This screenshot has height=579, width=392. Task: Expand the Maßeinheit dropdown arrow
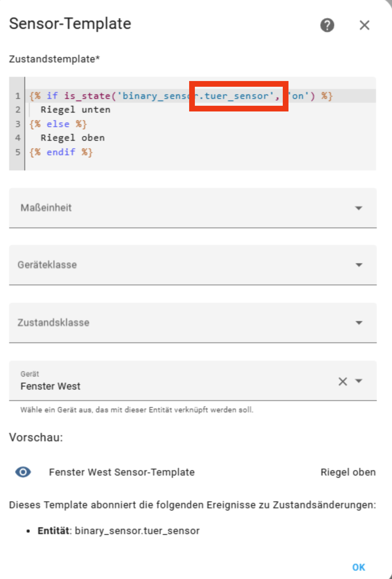(359, 208)
